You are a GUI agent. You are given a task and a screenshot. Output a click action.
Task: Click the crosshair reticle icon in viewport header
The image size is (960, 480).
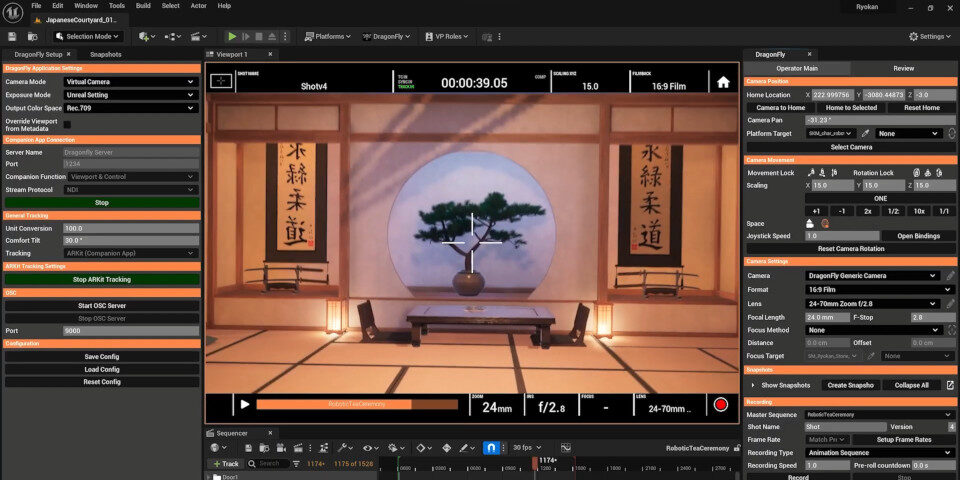click(x=221, y=82)
